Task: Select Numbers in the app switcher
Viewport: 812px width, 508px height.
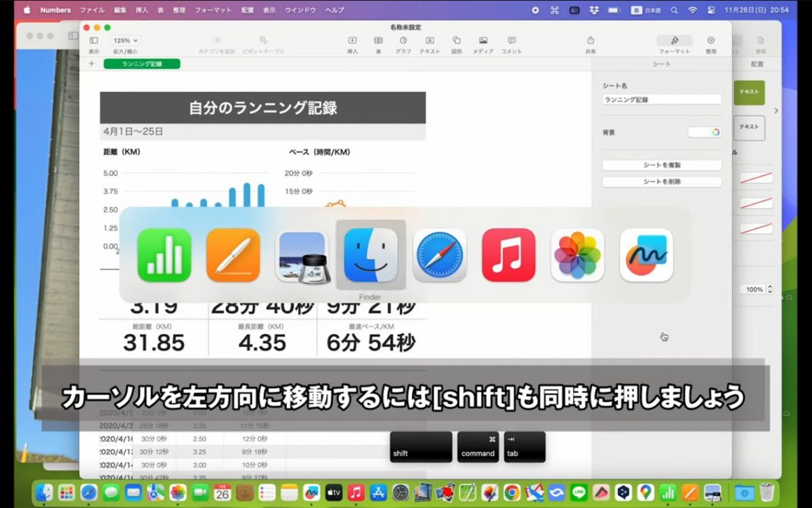Action: tap(164, 255)
